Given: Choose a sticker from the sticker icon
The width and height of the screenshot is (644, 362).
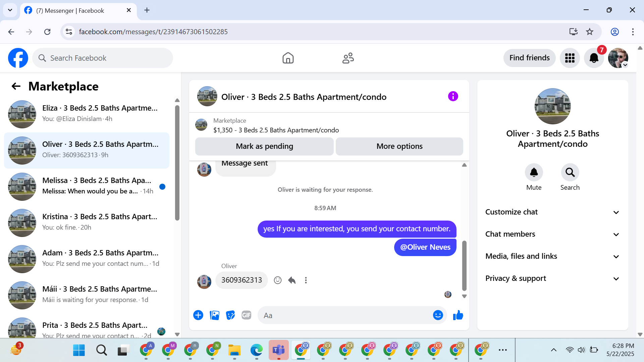Looking at the screenshot, I should point(230,315).
